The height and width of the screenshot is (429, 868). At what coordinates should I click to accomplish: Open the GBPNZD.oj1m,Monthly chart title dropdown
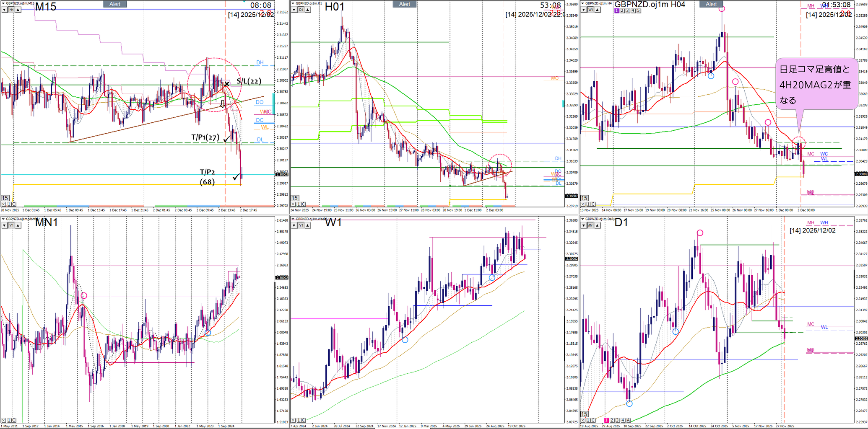coord(3,219)
